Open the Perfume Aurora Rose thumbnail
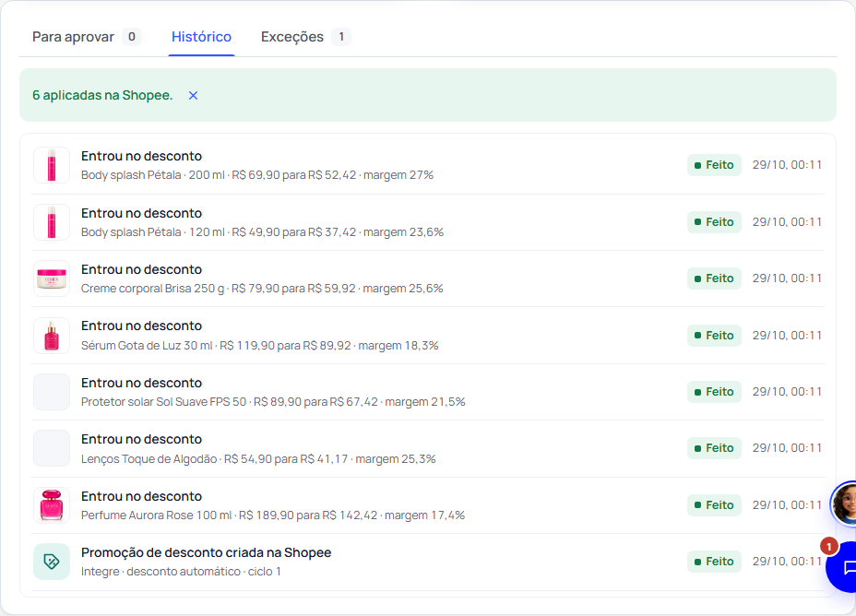856x616 pixels. 52,505
